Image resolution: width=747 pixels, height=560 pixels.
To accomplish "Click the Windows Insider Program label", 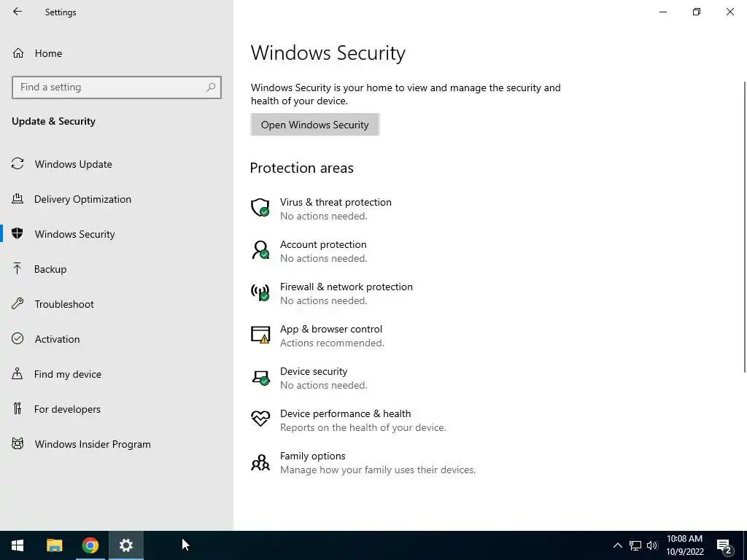I will tap(93, 444).
